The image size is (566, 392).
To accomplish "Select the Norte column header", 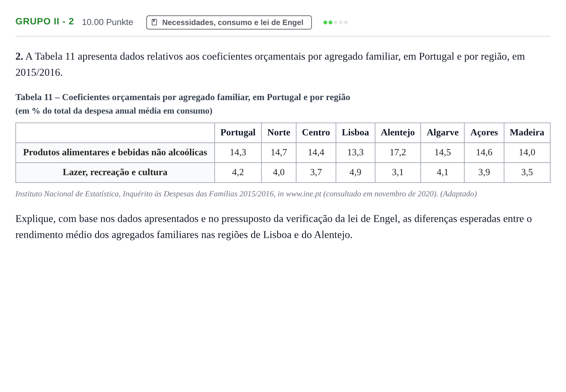I will 279,132.
